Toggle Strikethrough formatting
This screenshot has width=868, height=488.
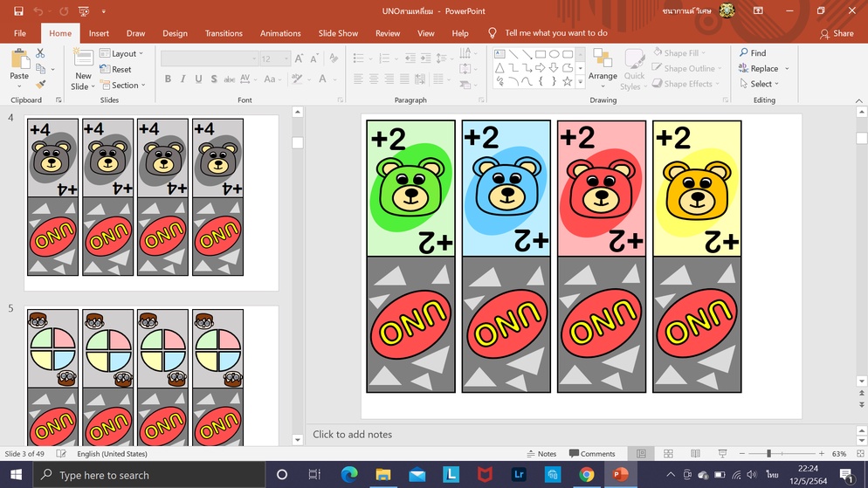pyautogui.click(x=229, y=79)
